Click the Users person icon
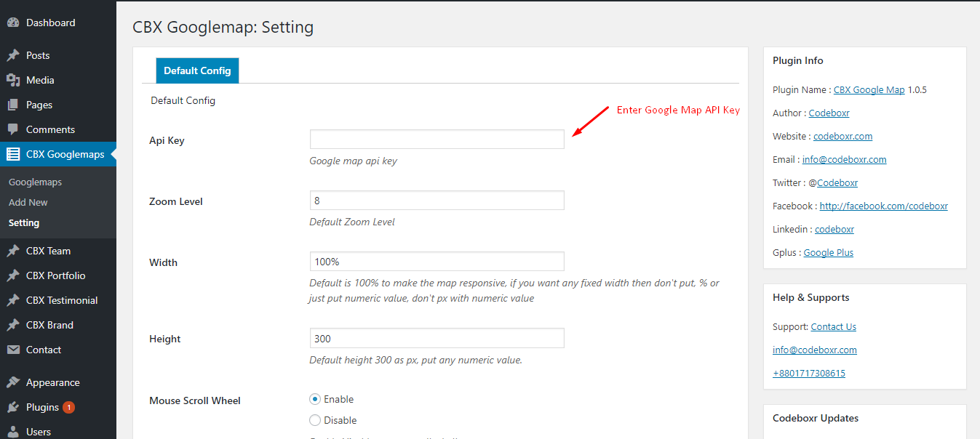Screen dimensions: 980x439 click(x=13, y=432)
